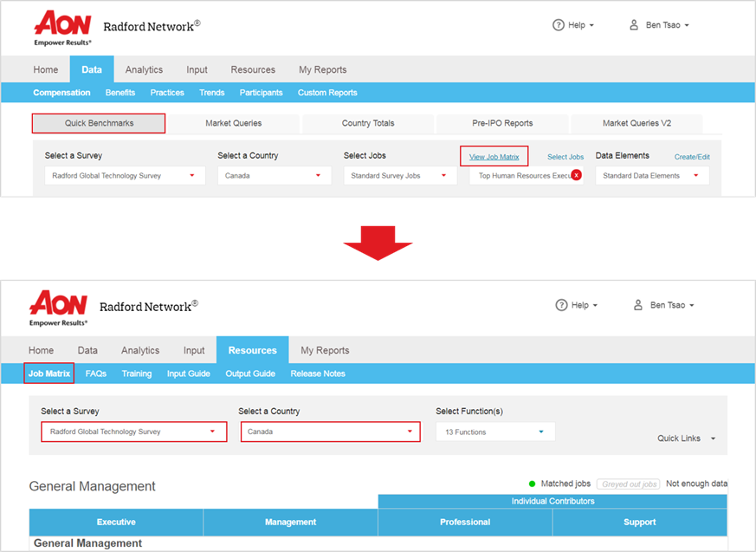Click green Matched jobs legend dot
756x552 pixels.
[x=533, y=484]
